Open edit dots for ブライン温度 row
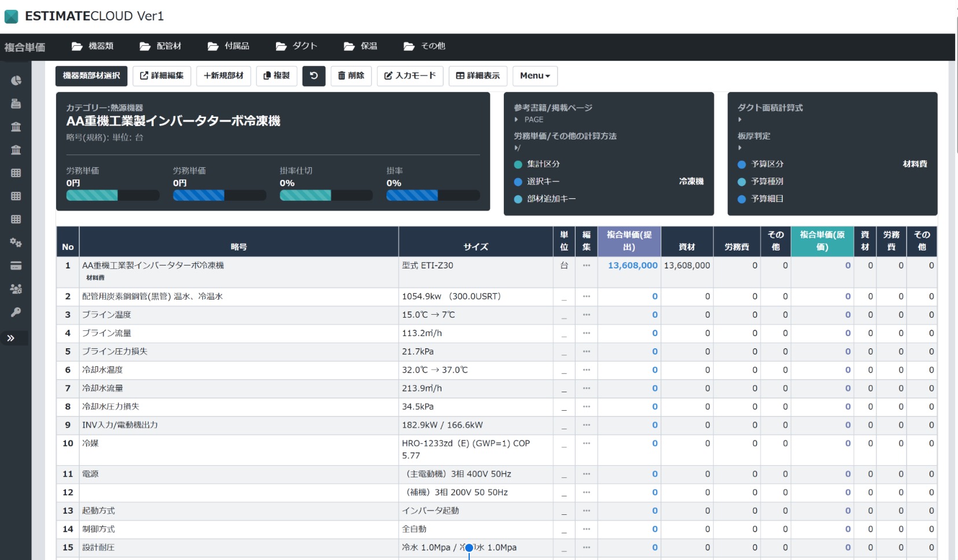The height and width of the screenshot is (560, 958). (x=587, y=315)
